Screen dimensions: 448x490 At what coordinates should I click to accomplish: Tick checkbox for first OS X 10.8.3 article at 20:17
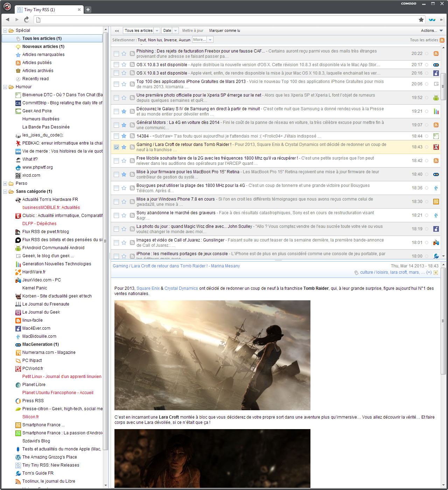[x=116, y=64]
